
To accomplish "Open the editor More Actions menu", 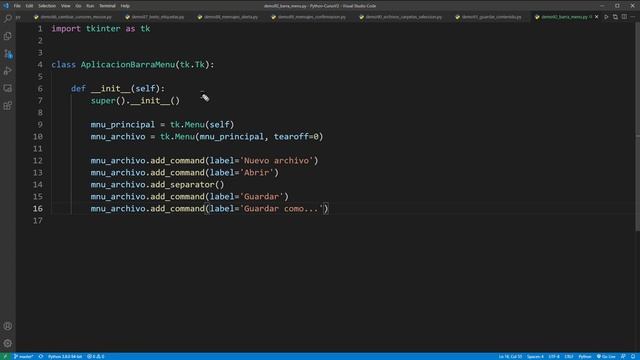I will click(x=633, y=17).
